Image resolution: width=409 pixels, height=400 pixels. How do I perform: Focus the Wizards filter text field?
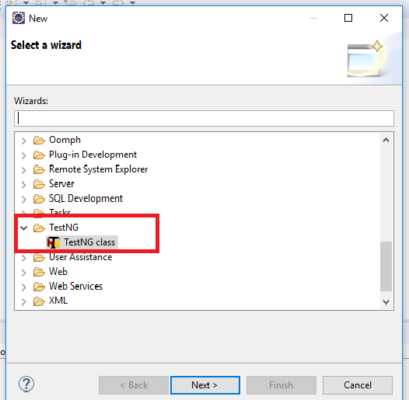click(204, 118)
